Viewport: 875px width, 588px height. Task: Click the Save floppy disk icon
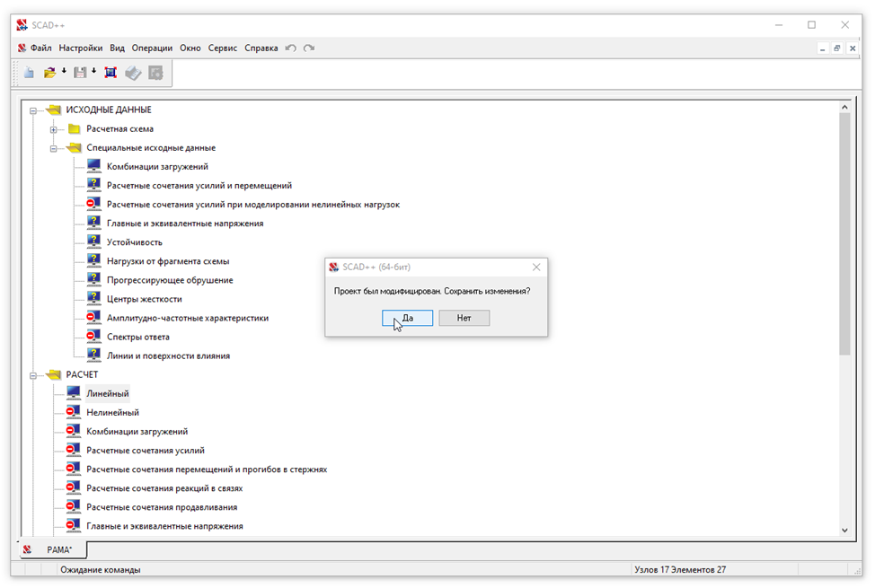click(x=80, y=73)
